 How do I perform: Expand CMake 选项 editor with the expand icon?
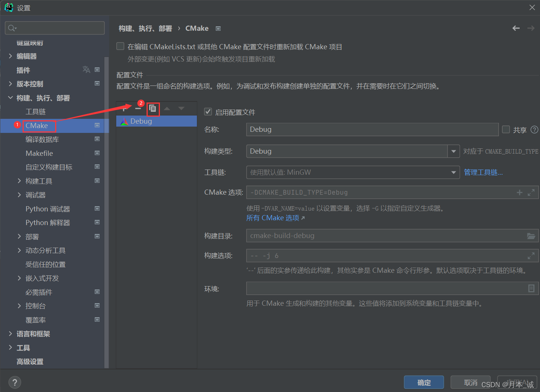pos(531,192)
